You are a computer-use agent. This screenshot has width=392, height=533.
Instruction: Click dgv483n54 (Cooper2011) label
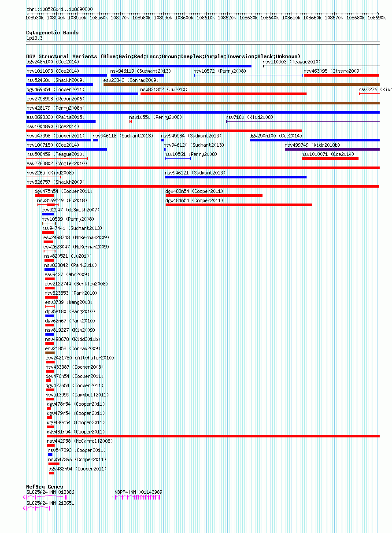(194, 191)
